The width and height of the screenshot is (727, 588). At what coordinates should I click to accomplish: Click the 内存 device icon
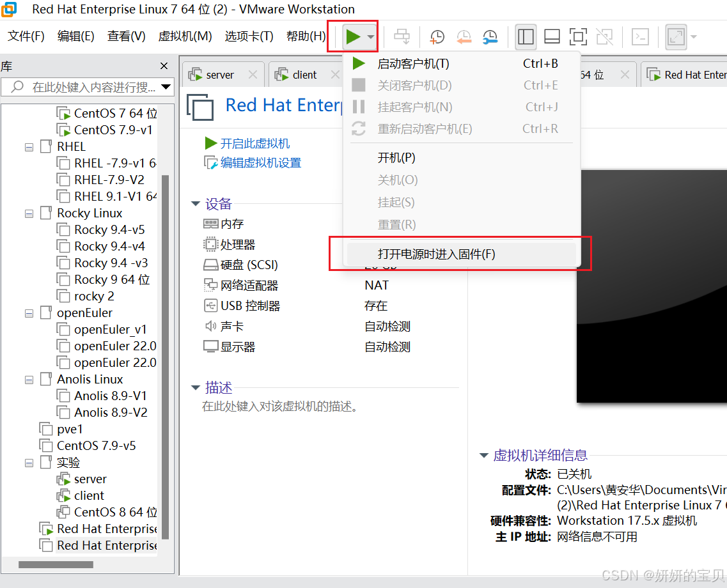(x=210, y=224)
